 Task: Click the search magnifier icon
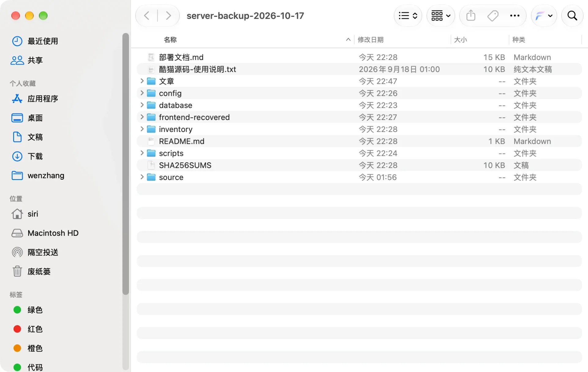[x=572, y=16]
